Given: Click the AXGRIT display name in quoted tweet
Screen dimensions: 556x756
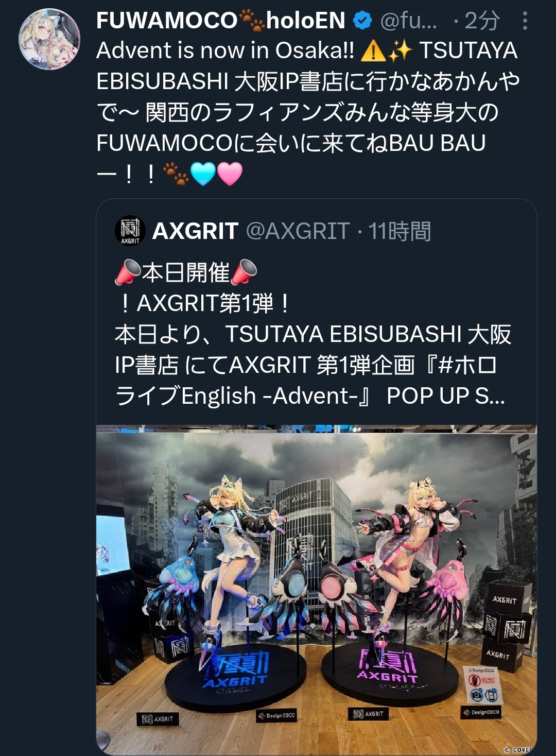Looking at the screenshot, I should point(195,231).
